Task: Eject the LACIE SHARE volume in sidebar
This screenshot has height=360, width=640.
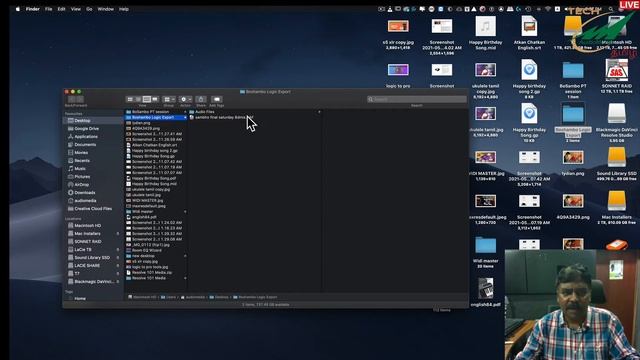Action: click(118, 265)
